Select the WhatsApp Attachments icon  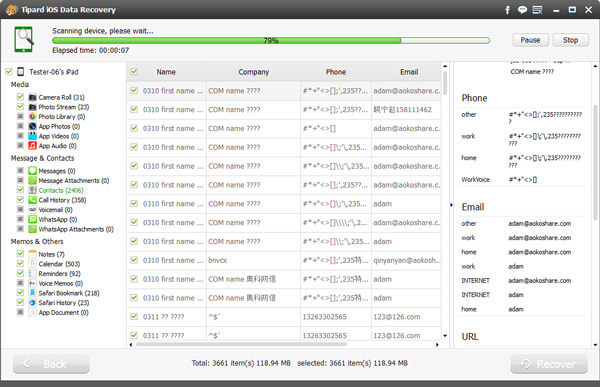33,229
